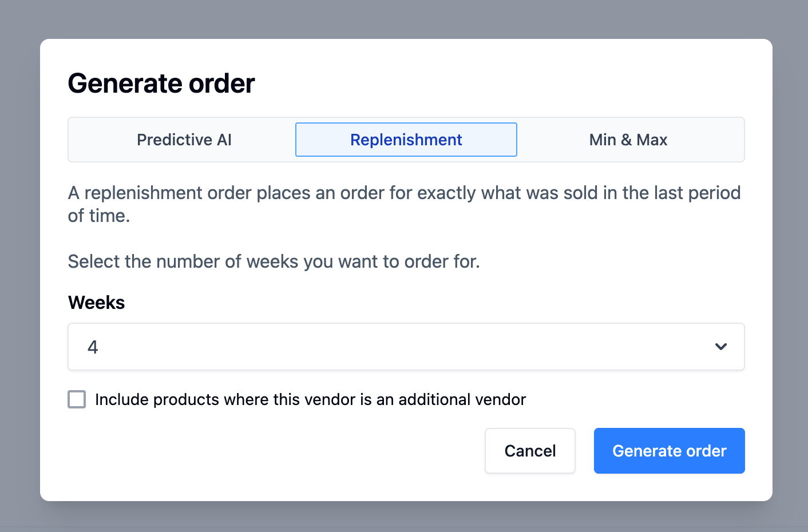808x532 pixels.
Task: Open the Min & Max tab
Action: click(628, 140)
